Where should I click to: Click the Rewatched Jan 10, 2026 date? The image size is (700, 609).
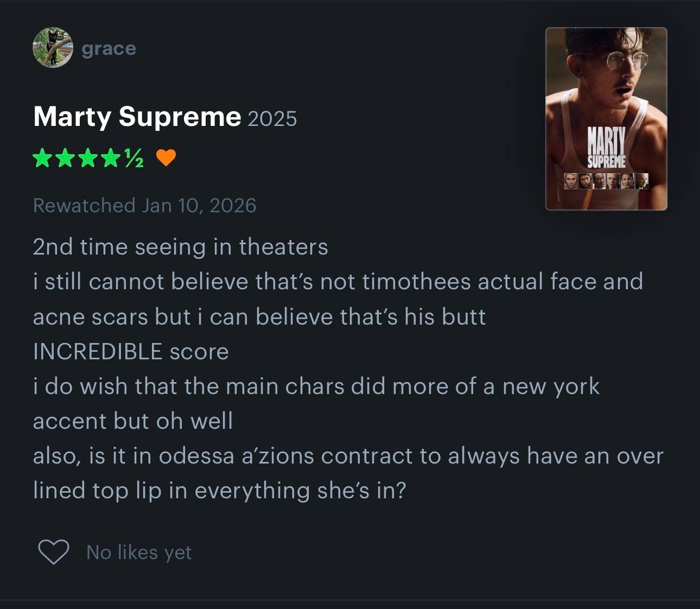point(144,205)
